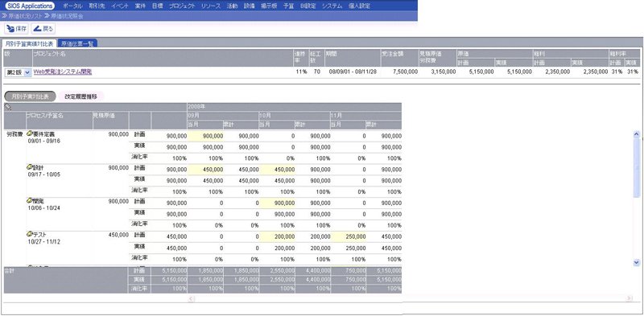Click the horizontal scrollbar right arrow
Viewport: 644px width, 316px height.
pyautogui.click(x=630, y=299)
